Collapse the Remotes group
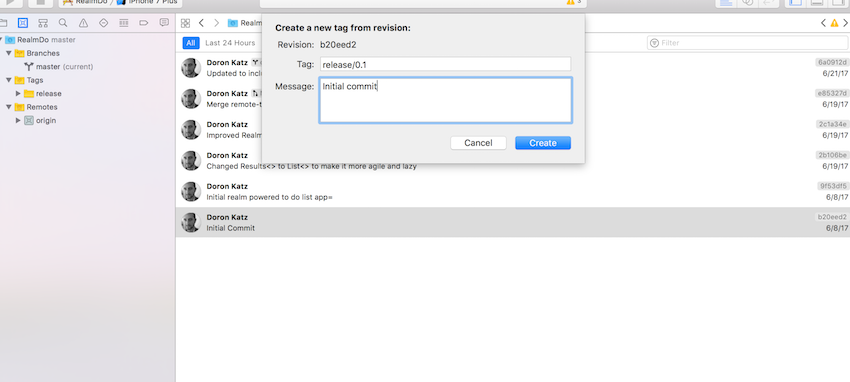Viewport: 850px width, 382px height. [x=9, y=107]
